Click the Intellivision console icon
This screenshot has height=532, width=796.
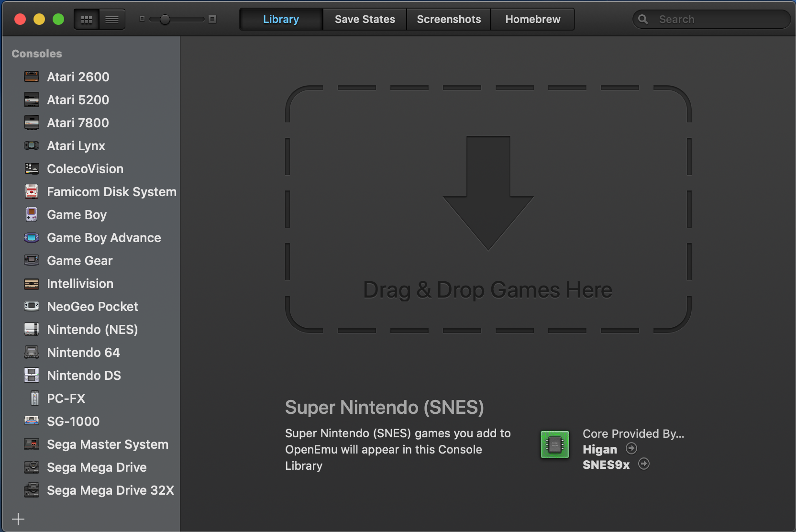[32, 284]
